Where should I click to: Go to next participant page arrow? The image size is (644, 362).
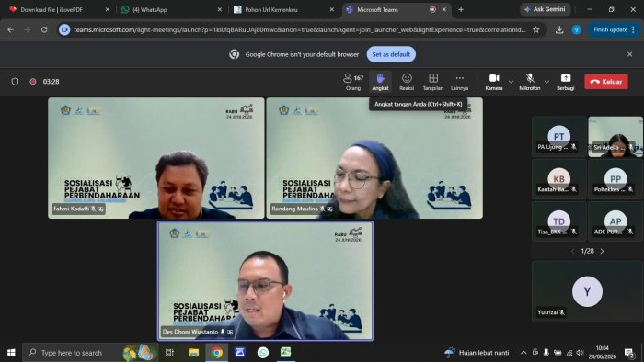tap(602, 251)
